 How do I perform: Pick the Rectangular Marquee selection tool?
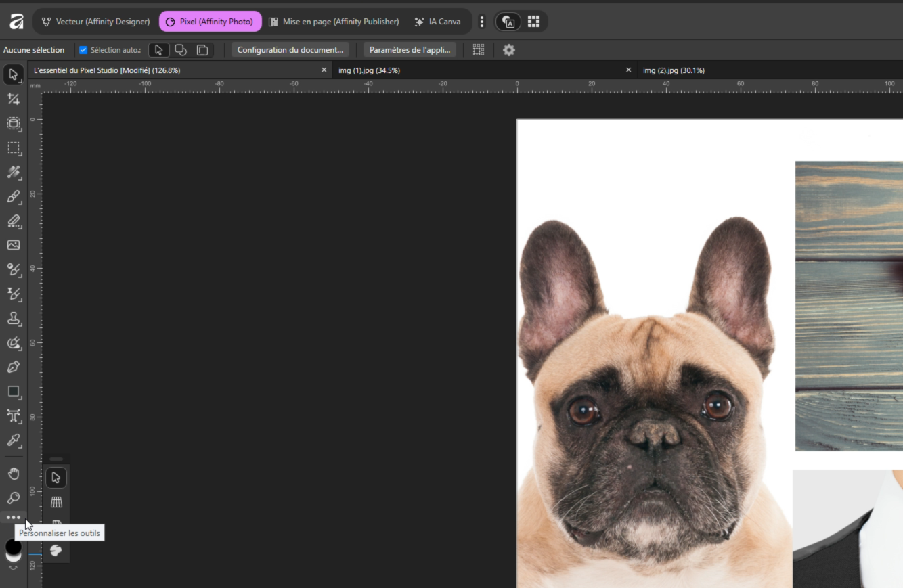(13, 148)
